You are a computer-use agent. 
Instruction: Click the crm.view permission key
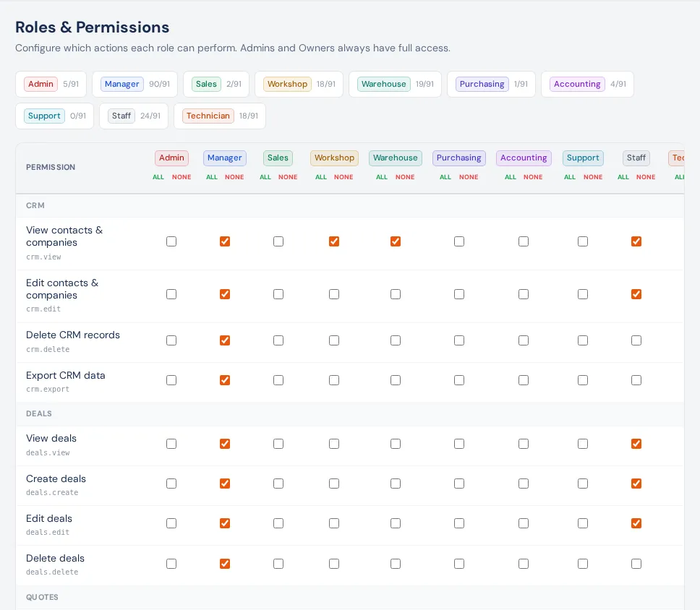(x=43, y=257)
